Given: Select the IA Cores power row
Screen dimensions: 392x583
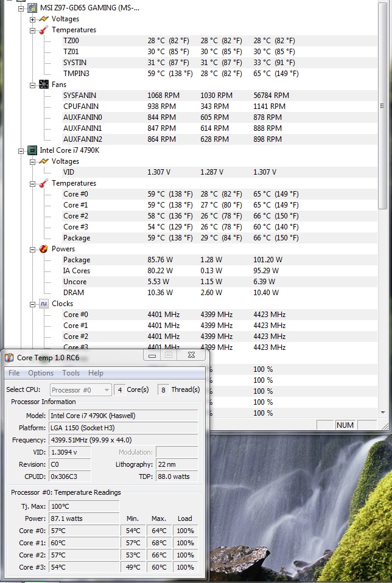Looking at the screenshot, I should click(219, 271).
